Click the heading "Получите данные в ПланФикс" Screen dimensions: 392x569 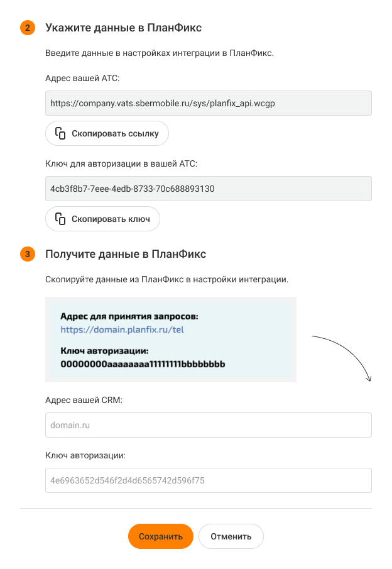click(x=126, y=255)
